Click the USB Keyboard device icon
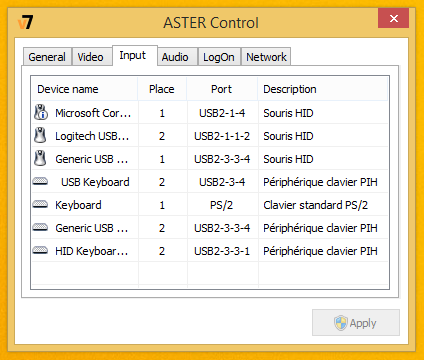 pyautogui.click(x=40, y=182)
